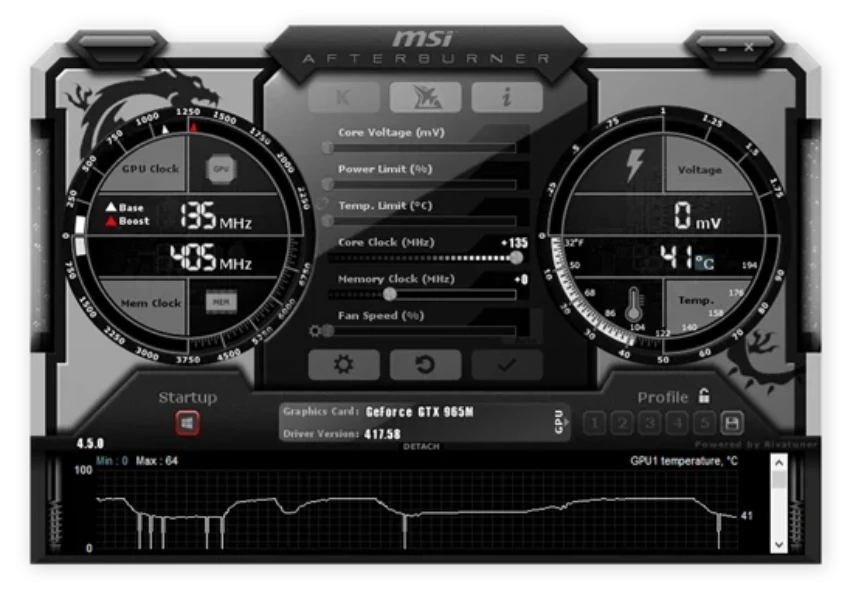Screen dimensions: 853x600
Task: Open the Kombustor stress test button
Action: tap(344, 97)
